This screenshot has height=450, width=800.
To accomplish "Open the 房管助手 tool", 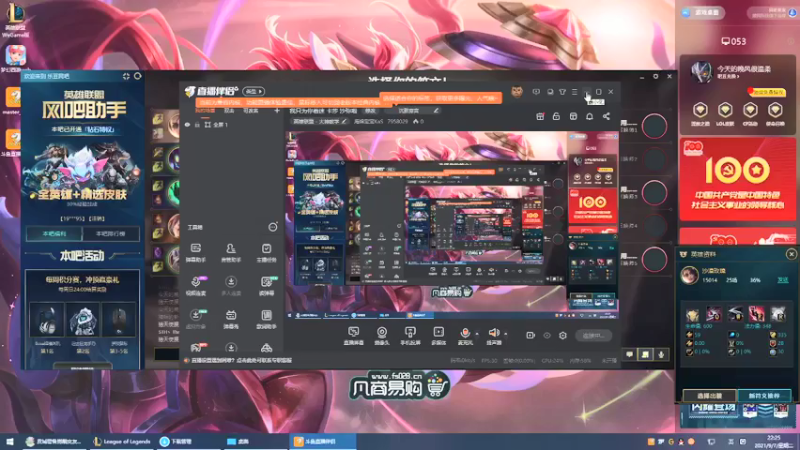I will (231, 252).
